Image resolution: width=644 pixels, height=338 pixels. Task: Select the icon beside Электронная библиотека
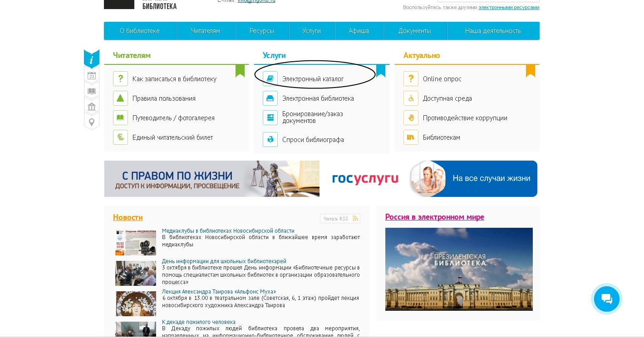tap(270, 98)
